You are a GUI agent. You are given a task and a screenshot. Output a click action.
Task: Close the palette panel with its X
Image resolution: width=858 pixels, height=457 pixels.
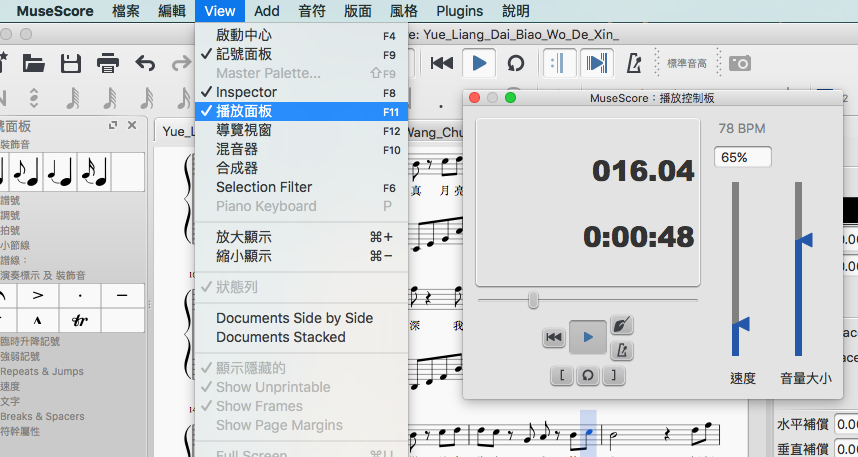click(x=132, y=125)
